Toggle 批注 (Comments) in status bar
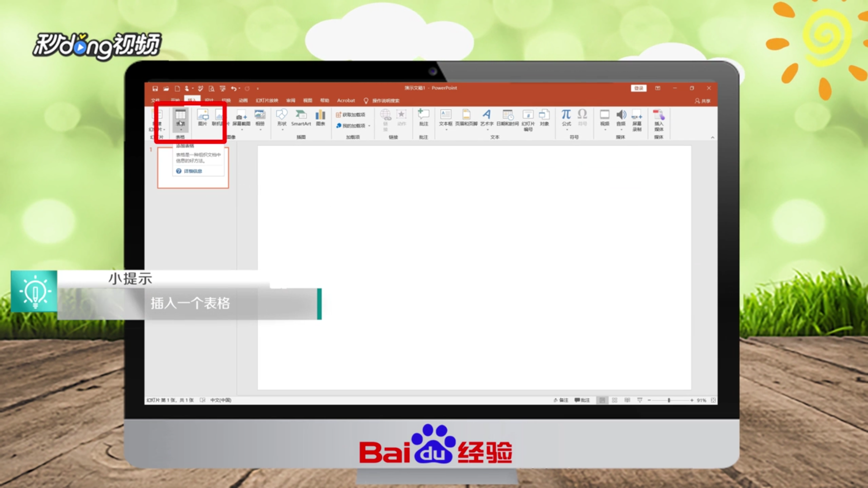Image resolution: width=868 pixels, height=488 pixels. pos(582,400)
